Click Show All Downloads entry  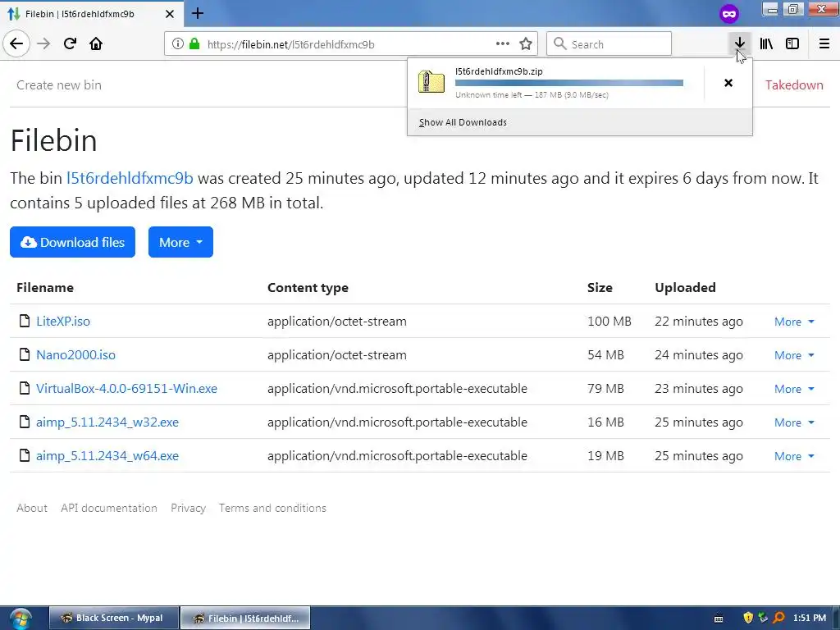[x=463, y=122]
